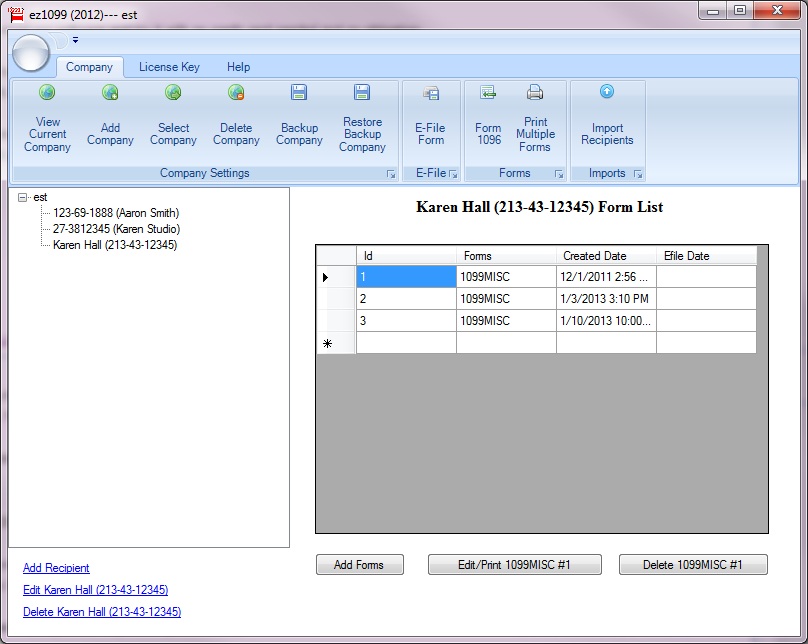This screenshot has width=808, height=644.
Task: Expand the Imports group dialog launcher
Action: point(638,174)
